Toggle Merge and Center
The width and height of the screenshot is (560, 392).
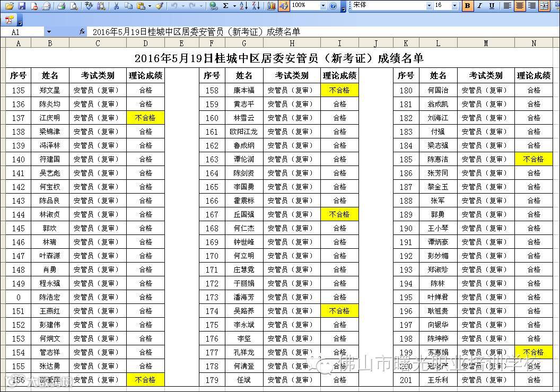544,6
